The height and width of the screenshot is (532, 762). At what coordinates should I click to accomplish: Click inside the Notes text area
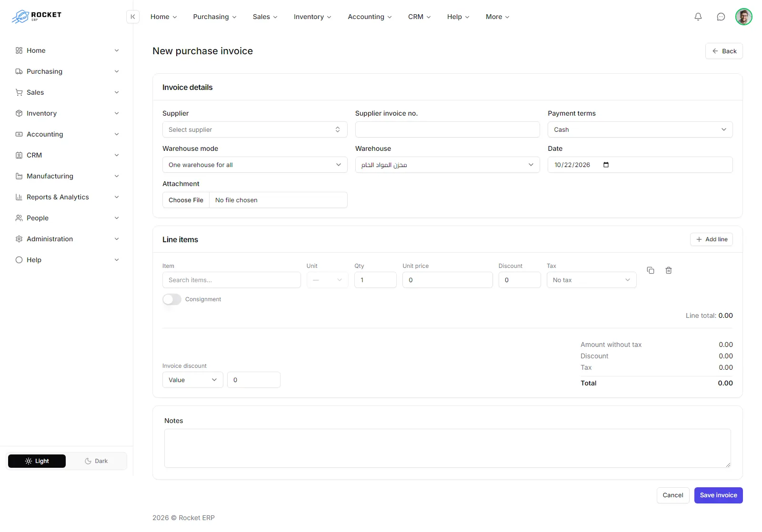[x=448, y=448]
